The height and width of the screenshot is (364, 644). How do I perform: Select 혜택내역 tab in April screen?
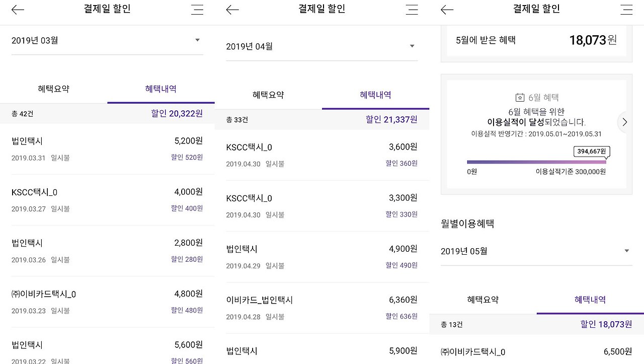click(375, 95)
